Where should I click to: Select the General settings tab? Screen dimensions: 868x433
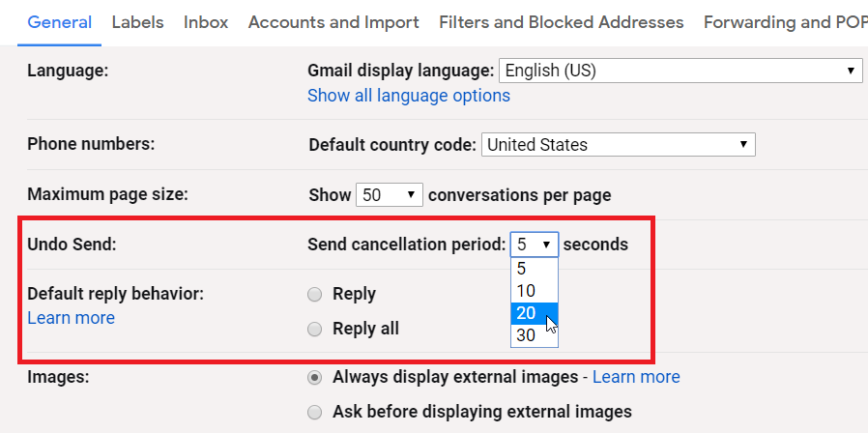click(x=60, y=21)
